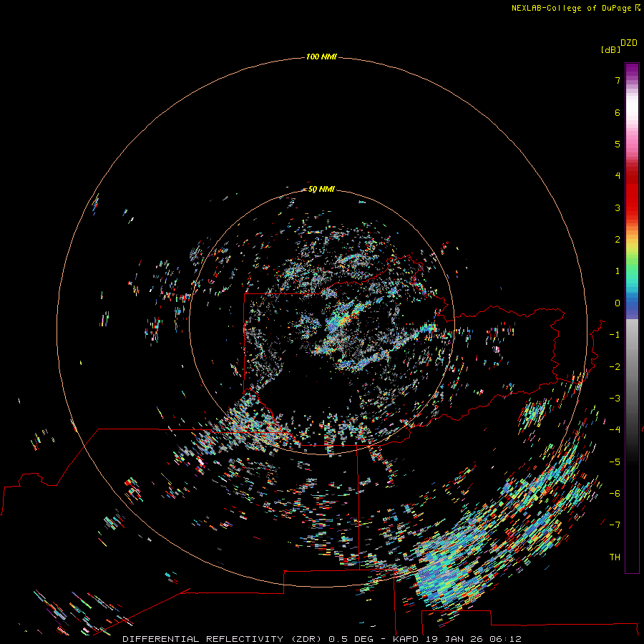Click the 4 value on the color scale
The width and height of the screenshot is (644, 644).
pyautogui.click(x=618, y=176)
